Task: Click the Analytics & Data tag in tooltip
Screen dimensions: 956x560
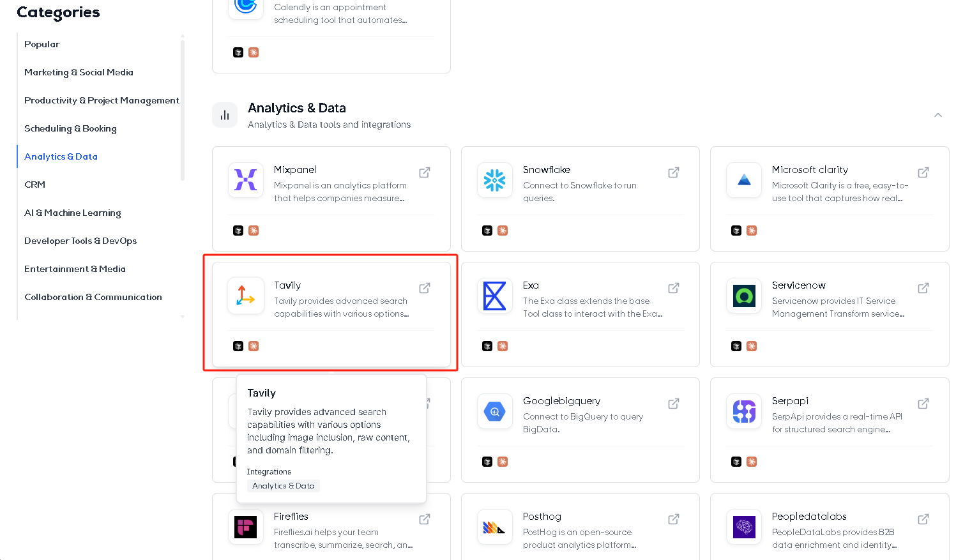Action: (x=284, y=486)
